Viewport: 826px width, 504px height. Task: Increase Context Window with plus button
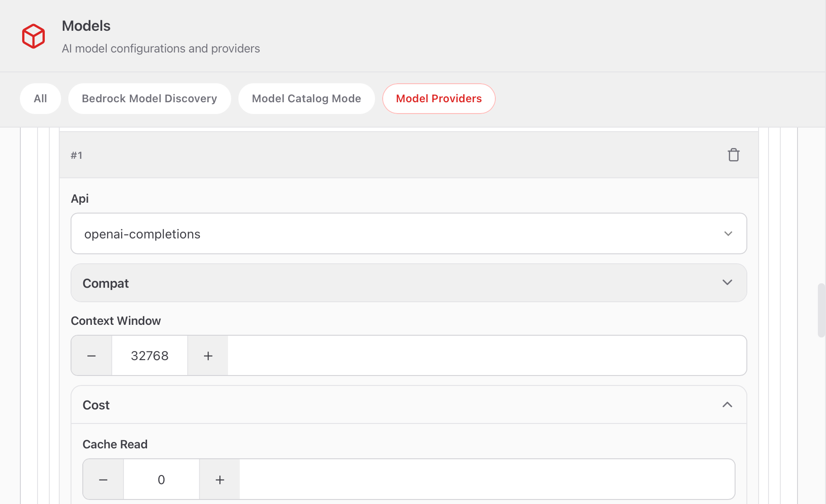pos(208,356)
